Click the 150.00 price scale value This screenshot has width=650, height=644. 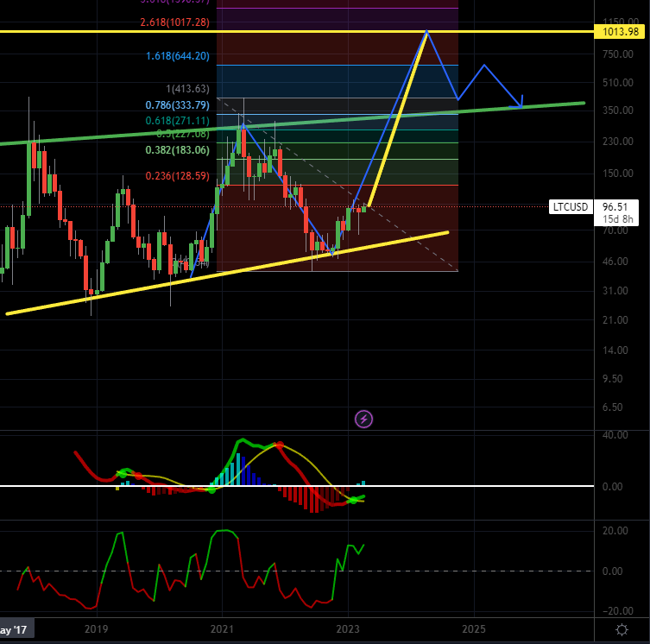pos(618,174)
